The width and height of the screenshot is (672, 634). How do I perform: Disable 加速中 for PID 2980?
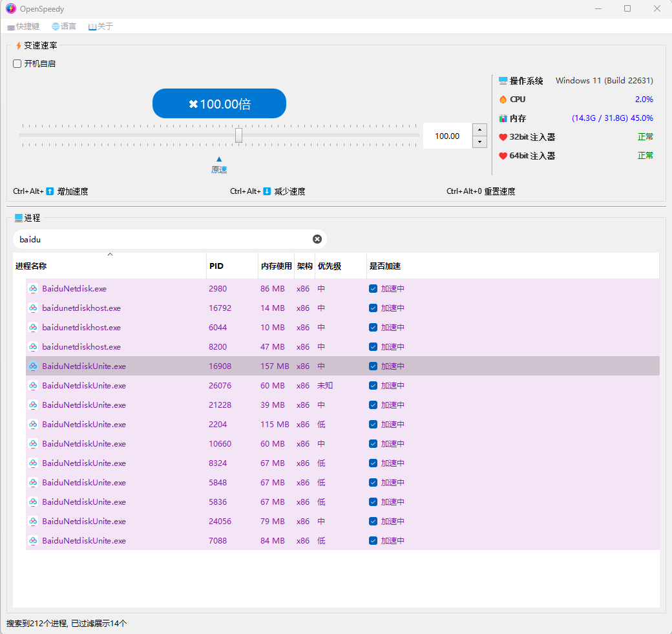pos(373,288)
